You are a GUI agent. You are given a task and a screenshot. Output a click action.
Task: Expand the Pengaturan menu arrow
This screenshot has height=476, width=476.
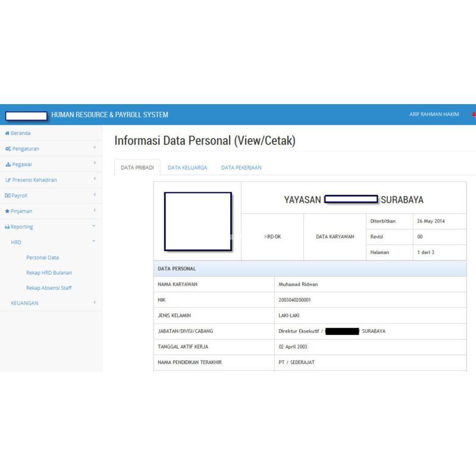[94, 149]
